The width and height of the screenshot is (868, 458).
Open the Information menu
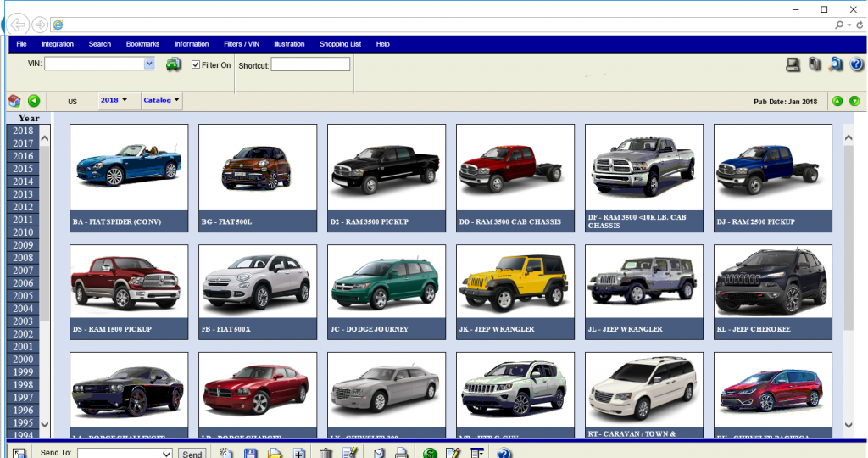[x=192, y=44]
